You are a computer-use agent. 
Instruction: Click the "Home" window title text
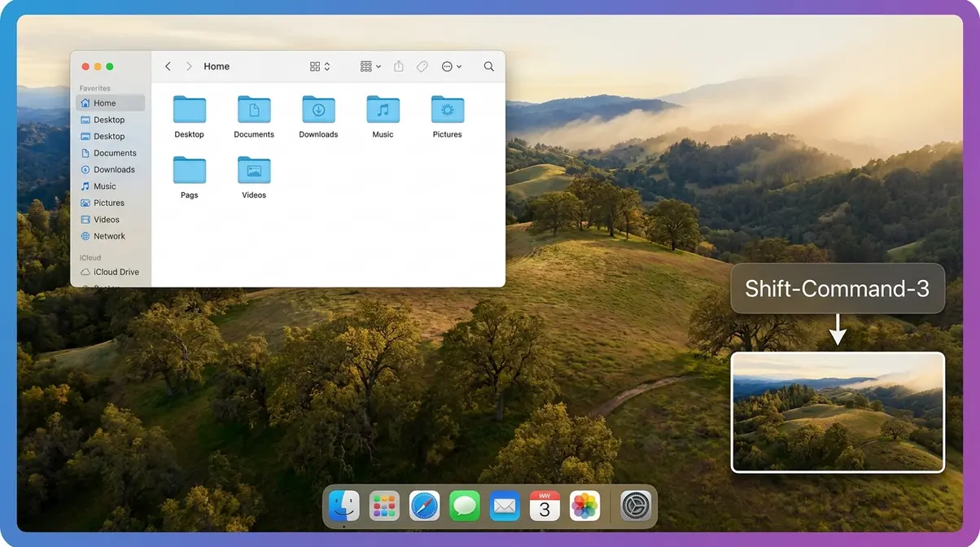(217, 67)
